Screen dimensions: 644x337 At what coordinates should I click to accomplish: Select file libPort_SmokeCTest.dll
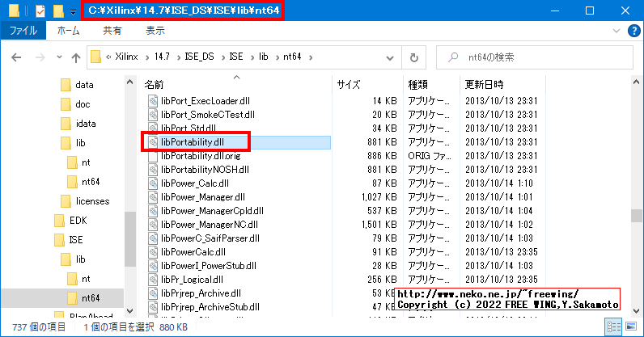pyautogui.click(x=208, y=115)
